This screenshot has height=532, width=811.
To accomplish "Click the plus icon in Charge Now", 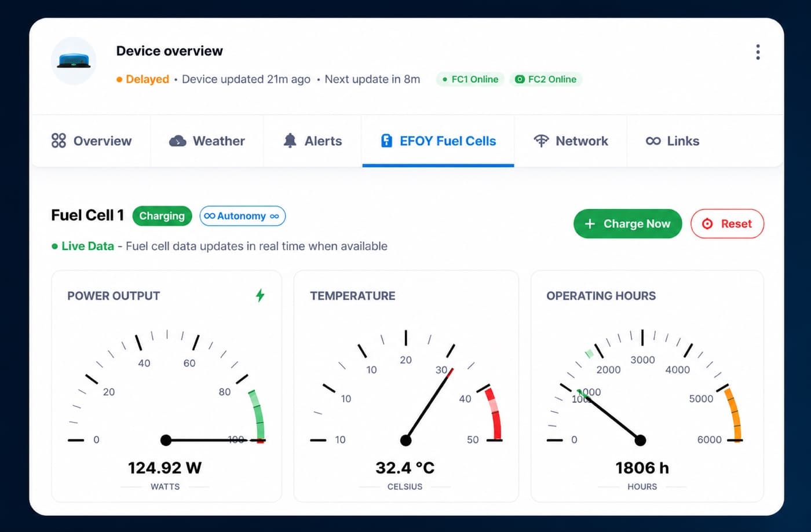I will [x=590, y=223].
